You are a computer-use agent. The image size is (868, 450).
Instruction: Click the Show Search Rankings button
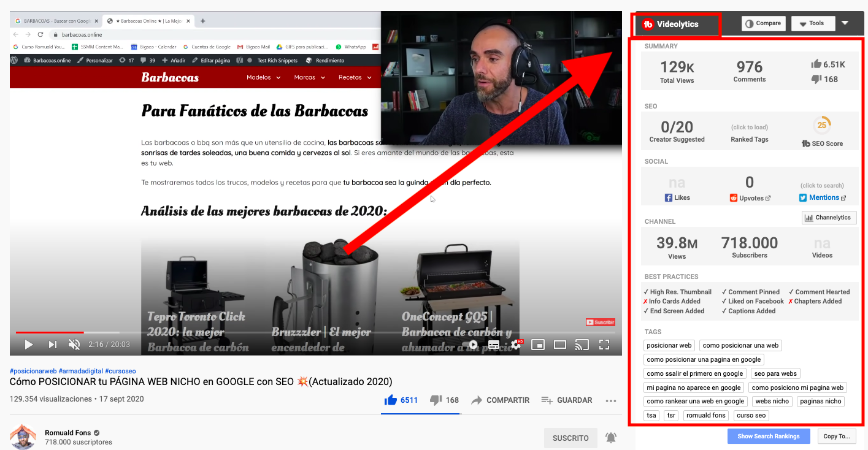tap(769, 437)
